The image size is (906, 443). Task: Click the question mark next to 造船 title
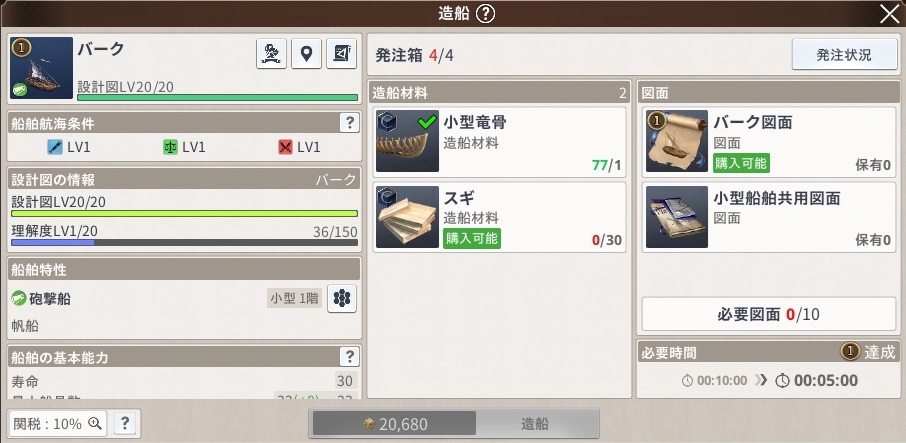coord(485,14)
